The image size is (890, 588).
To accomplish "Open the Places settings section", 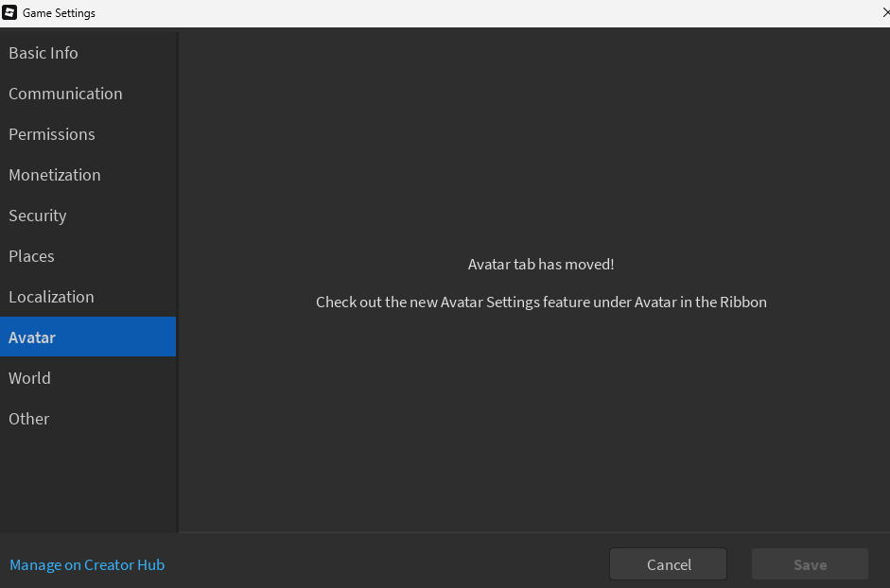I will tap(31, 256).
